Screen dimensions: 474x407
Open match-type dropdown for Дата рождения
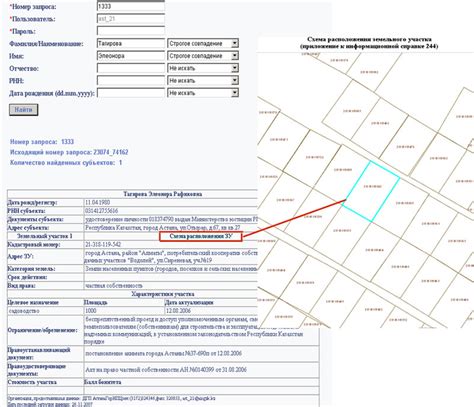click(x=203, y=93)
